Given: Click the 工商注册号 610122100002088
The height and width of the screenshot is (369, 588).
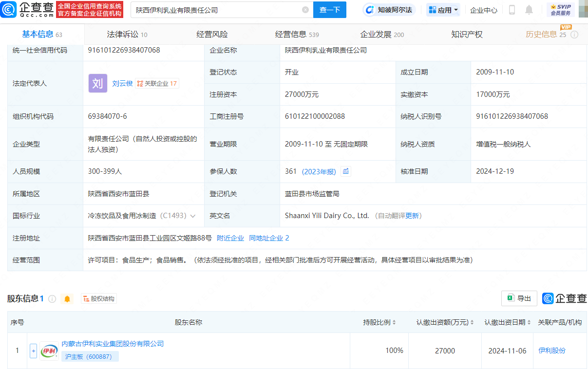Looking at the screenshot, I should 315,116.
